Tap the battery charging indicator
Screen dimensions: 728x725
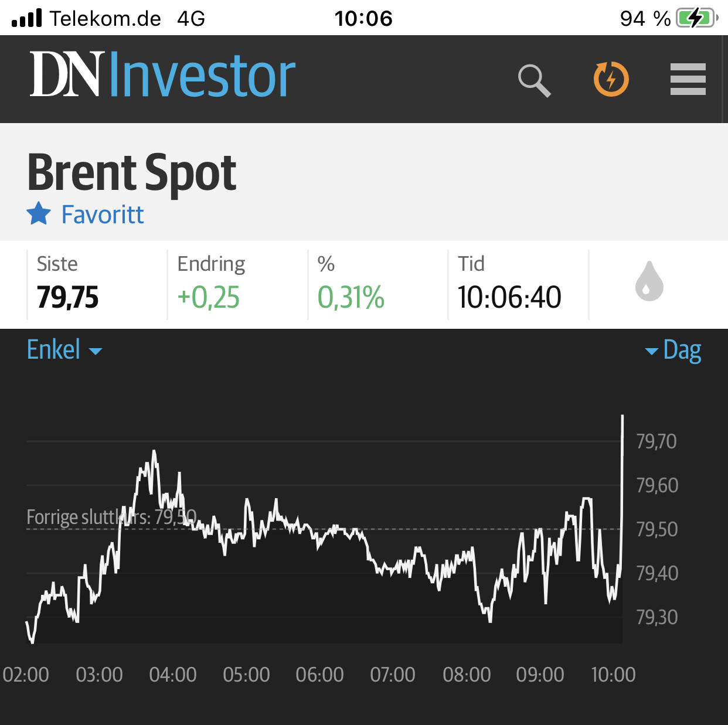pos(696,18)
